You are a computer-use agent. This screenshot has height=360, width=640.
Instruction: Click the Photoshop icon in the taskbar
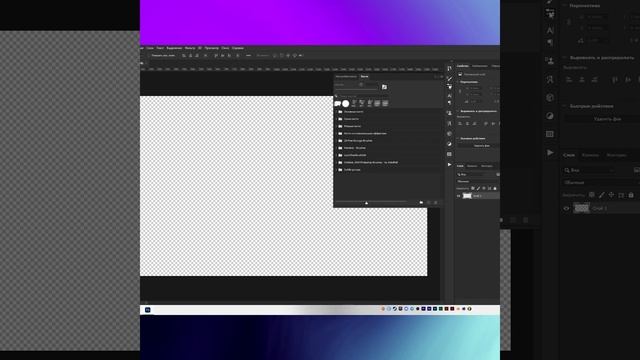click(x=148, y=310)
